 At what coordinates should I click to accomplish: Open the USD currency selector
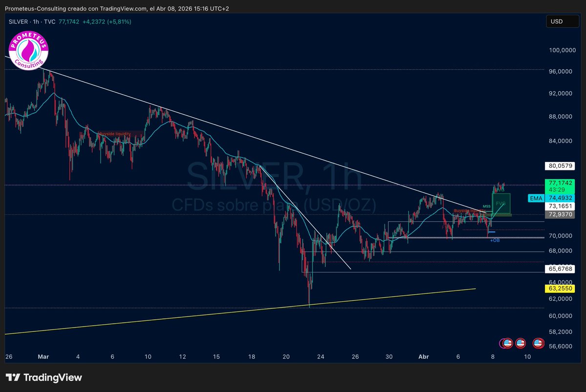click(x=563, y=21)
